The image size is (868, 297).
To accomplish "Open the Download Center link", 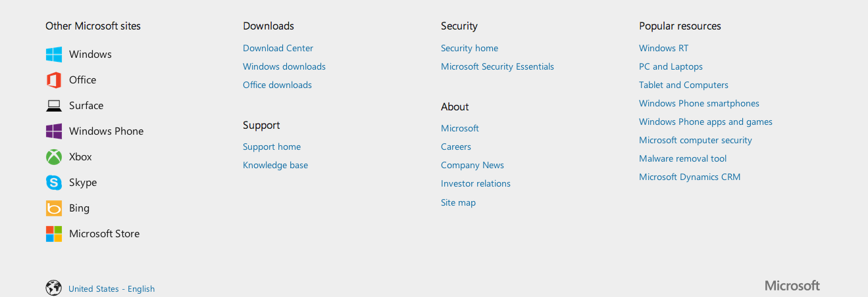I will pyautogui.click(x=278, y=48).
